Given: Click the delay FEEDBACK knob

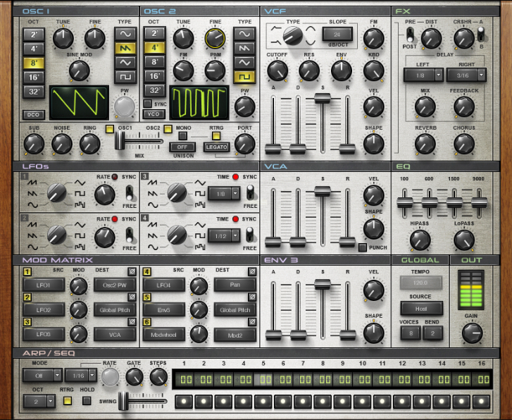Looking at the screenshot, I should [464, 106].
